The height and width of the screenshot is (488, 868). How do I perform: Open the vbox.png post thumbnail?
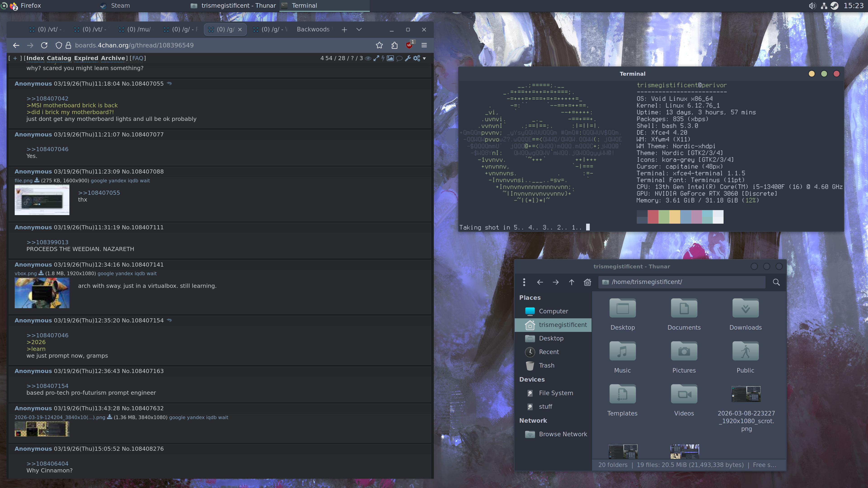(x=42, y=293)
